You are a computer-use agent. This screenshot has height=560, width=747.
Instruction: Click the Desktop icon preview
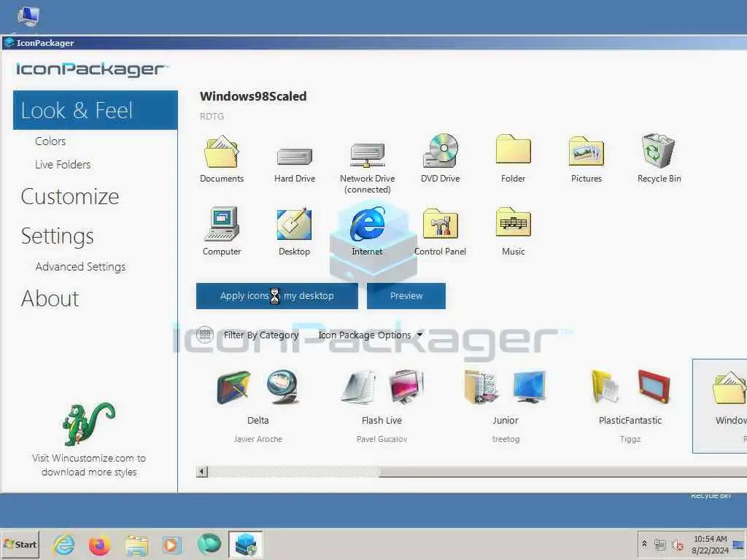pyautogui.click(x=295, y=224)
